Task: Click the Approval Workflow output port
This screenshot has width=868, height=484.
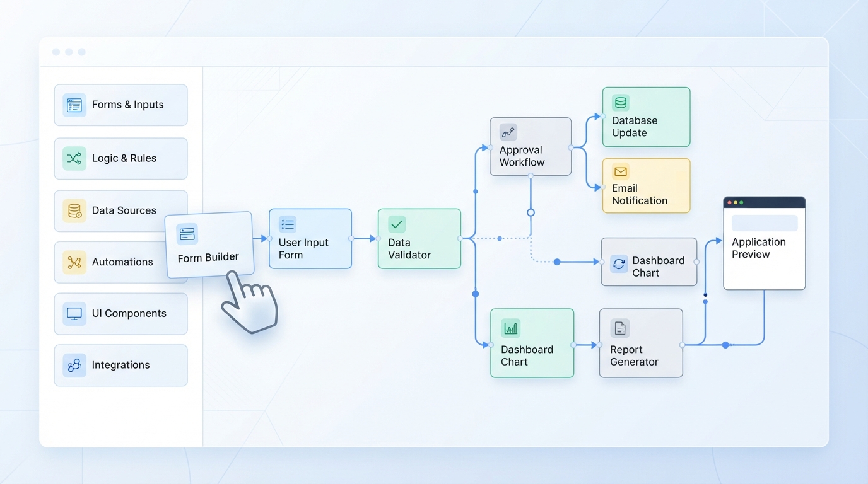Action: [571, 147]
